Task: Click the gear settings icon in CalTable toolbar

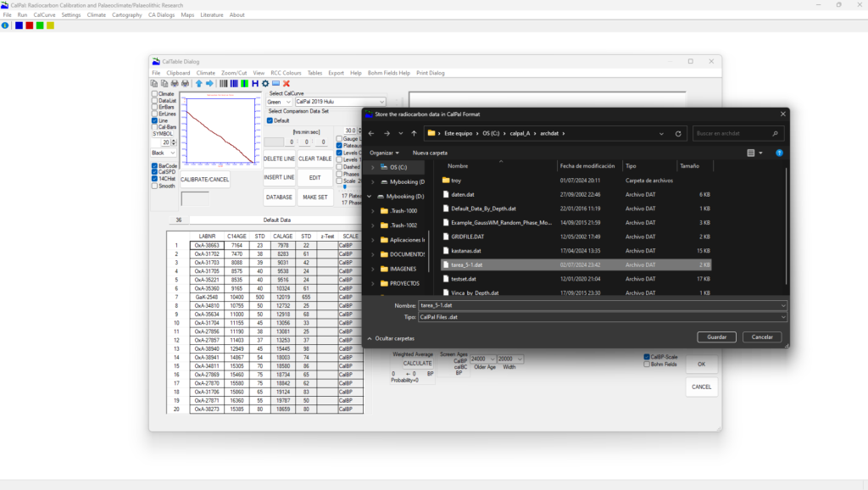Action: pos(265,83)
